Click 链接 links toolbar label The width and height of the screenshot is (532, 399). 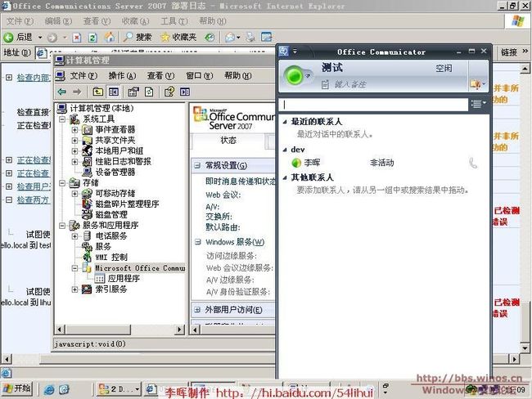tap(509, 52)
